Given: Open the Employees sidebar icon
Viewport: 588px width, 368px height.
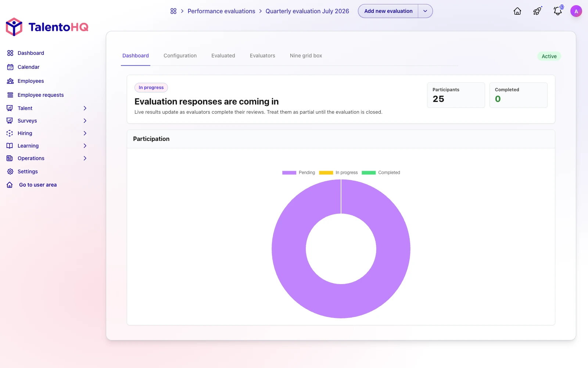Looking at the screenshot, I should tap(10, 81).
